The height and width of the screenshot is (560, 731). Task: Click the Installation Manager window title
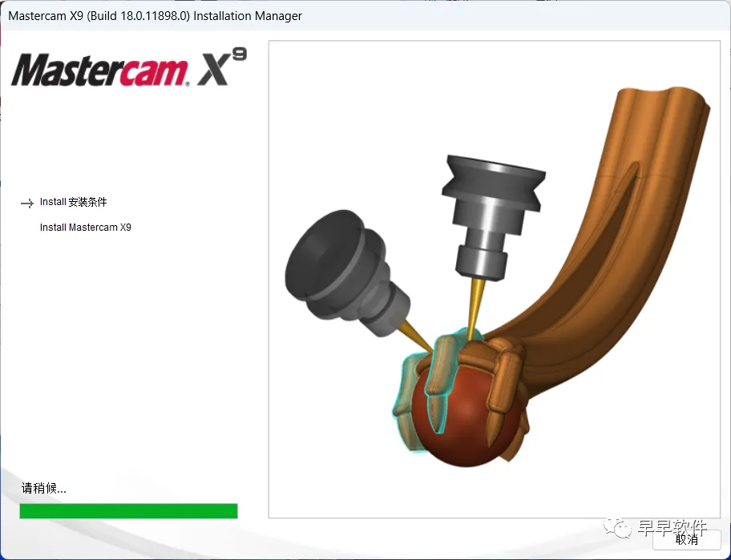(155, 16)
